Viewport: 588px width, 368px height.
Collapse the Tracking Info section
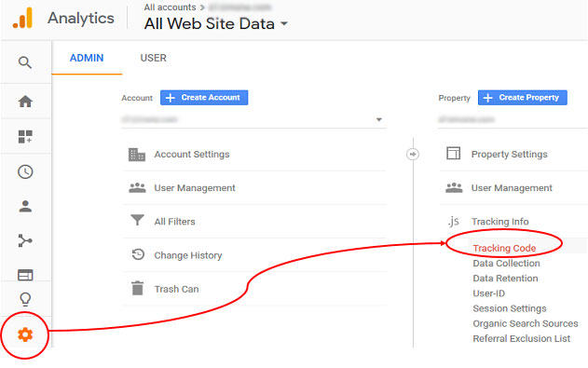(499, 222)
